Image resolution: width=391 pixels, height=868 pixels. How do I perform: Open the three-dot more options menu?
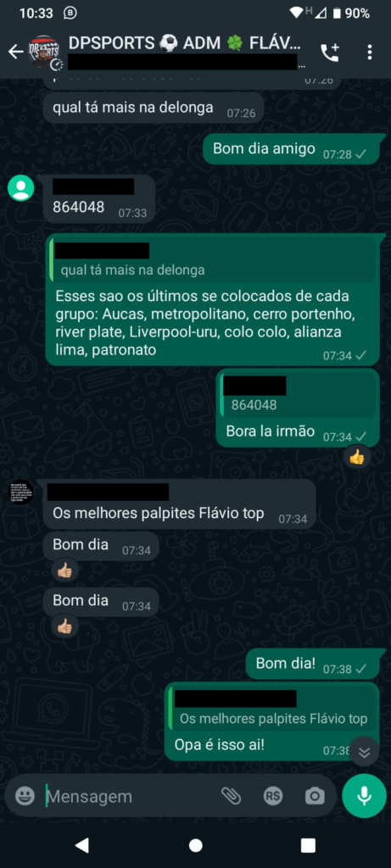370,52
